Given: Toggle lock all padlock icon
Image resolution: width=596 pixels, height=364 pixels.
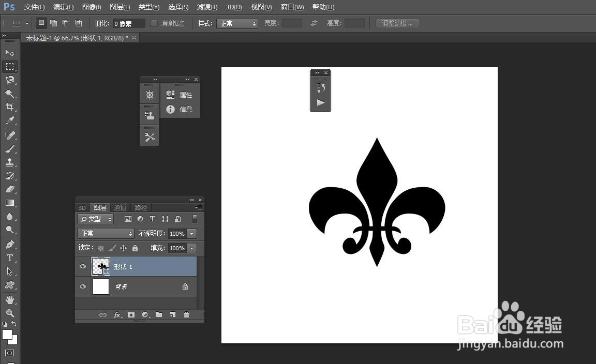Looking at the screenshot, I should [x=135, y=248].
